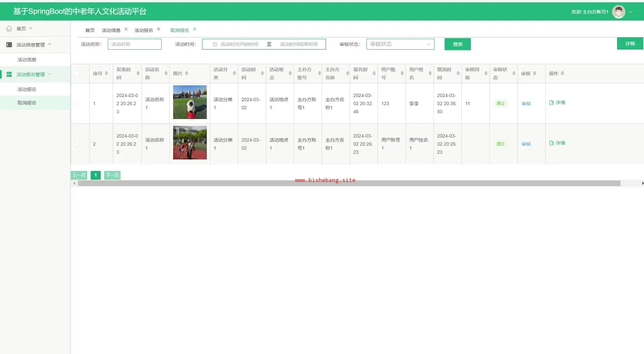
Task: Collapse the 活动信息管理 menu group
Action: click(x=50, y=44)
